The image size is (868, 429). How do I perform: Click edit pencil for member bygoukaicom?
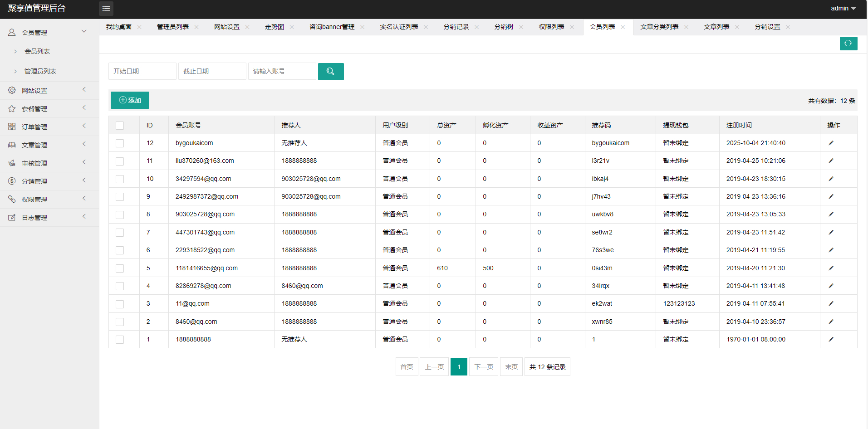click(831, 143)
